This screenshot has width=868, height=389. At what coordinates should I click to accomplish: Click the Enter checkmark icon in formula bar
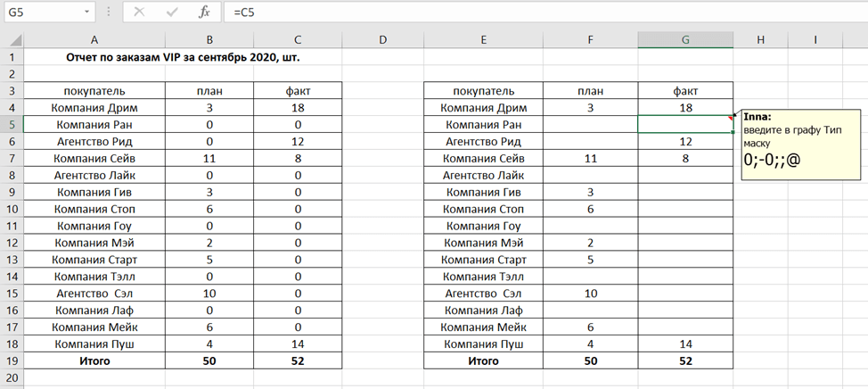(x=171, y=12)
